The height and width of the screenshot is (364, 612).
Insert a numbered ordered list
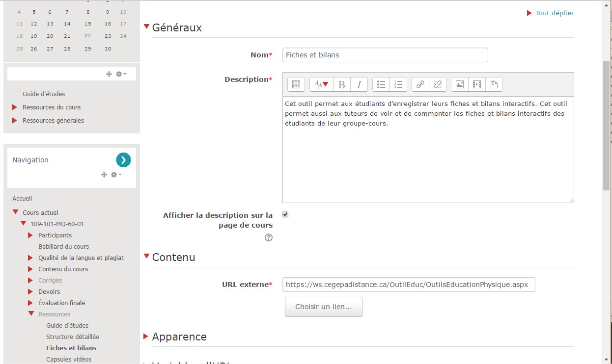point(398,84)
